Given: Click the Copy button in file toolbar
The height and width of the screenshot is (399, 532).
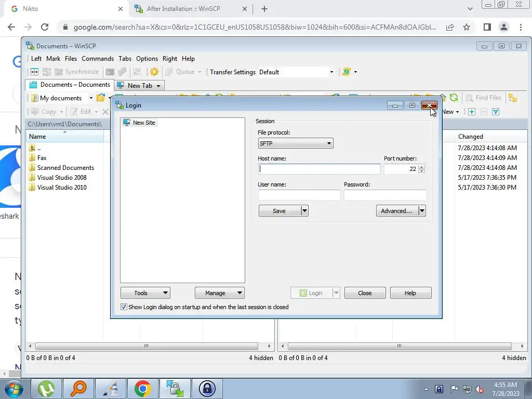Looking at the screenshot, I should pyautogui.click(x=45, y=112).
